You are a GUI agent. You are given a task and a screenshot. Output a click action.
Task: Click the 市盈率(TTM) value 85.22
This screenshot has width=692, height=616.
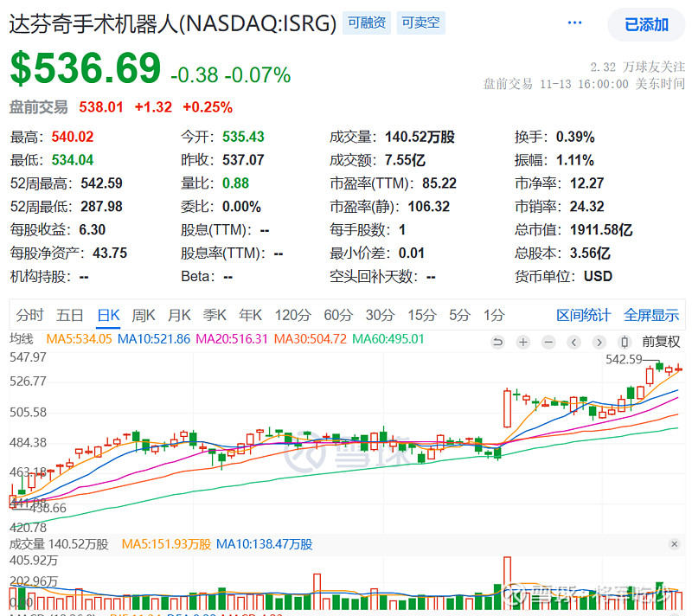pyautogui.click(x=439, y=183)
